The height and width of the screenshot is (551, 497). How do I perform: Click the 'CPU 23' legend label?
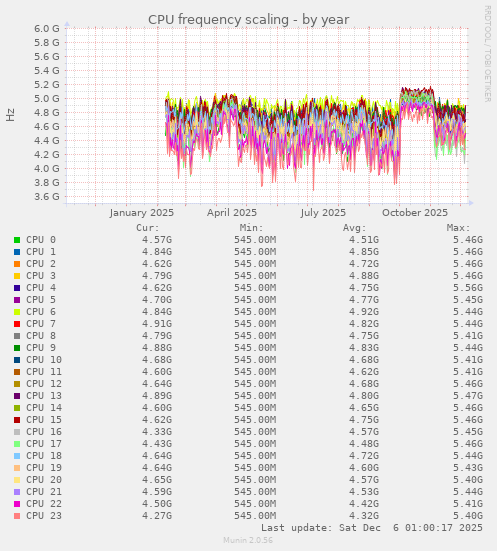click(44, 516)
